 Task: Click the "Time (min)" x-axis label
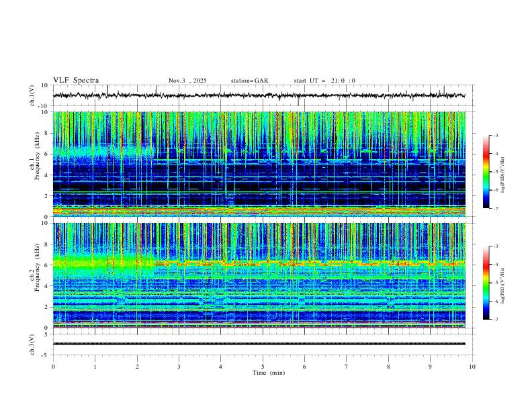[269, 373]
